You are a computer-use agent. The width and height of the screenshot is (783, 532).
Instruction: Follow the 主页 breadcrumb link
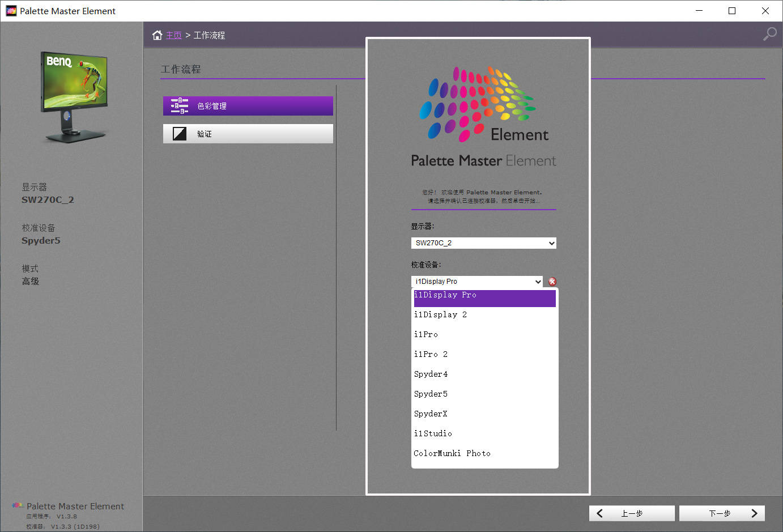click(x=174, y=35)
